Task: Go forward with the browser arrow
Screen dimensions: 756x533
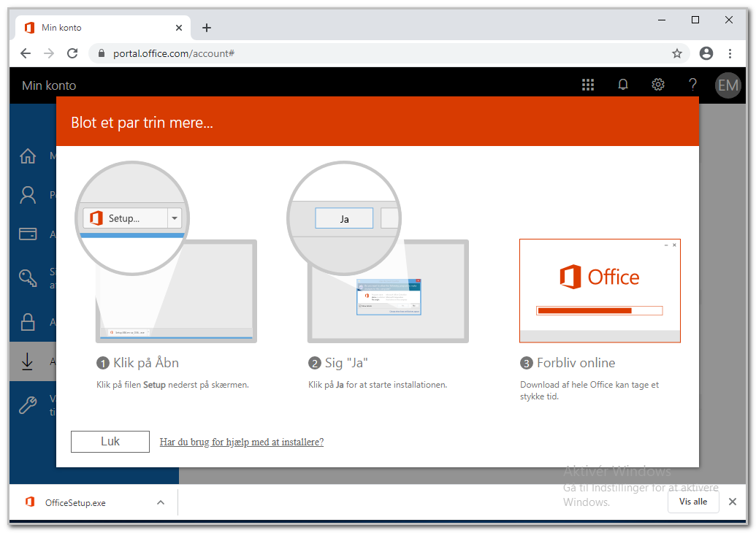Action: [x=49, y=53]
